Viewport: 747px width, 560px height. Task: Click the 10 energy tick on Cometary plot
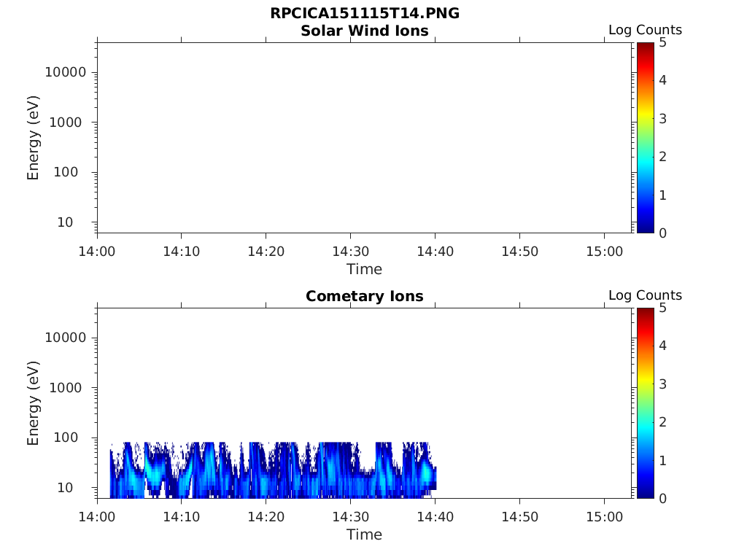click(x=65, y=488)
